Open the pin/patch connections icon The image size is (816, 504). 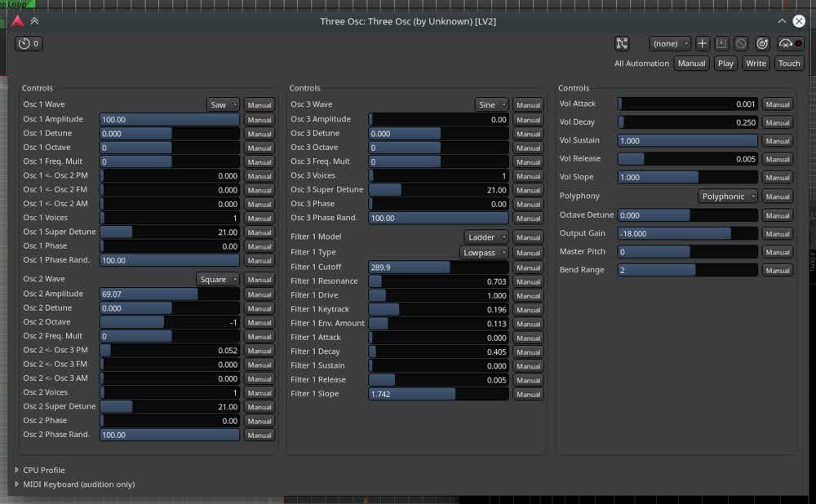pos(622,44)
